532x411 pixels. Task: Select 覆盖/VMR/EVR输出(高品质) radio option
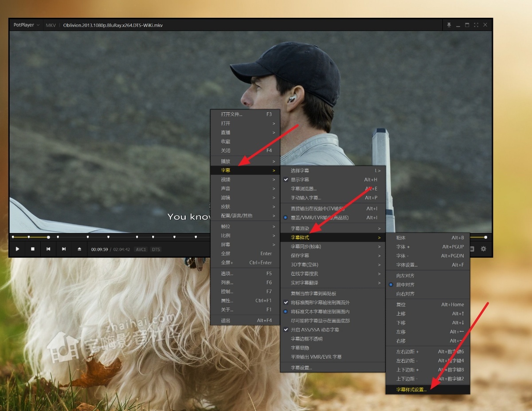[x=333, y=218]
